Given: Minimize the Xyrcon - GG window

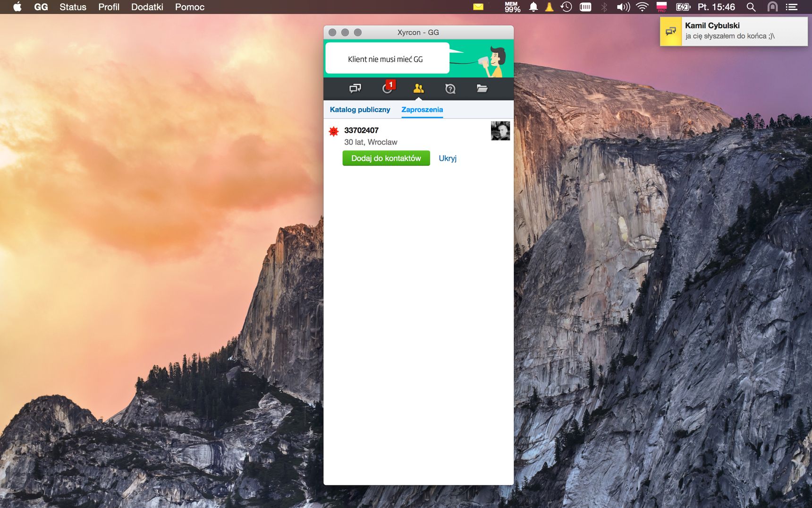Looking at the screenshot, I should (345, 32).
